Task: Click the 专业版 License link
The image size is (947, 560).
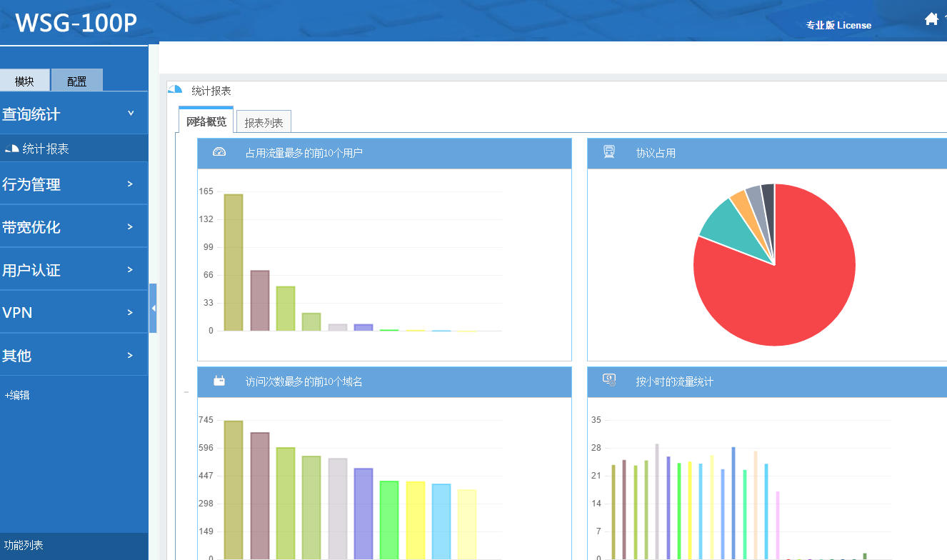Action: [838, 25]
